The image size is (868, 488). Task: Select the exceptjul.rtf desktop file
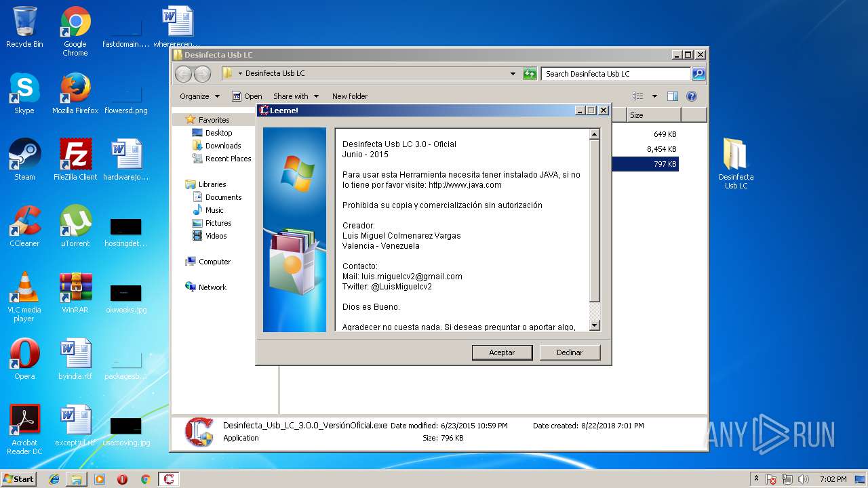click(75, 426)
